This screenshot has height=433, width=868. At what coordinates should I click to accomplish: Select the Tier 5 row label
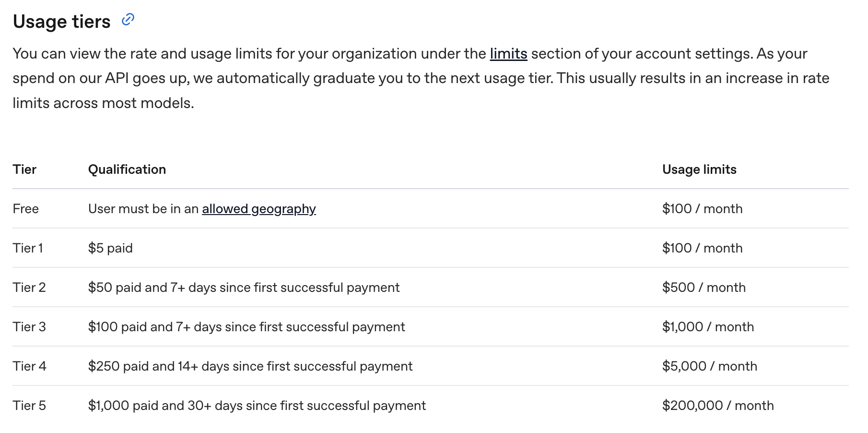(x=29, y=406)
